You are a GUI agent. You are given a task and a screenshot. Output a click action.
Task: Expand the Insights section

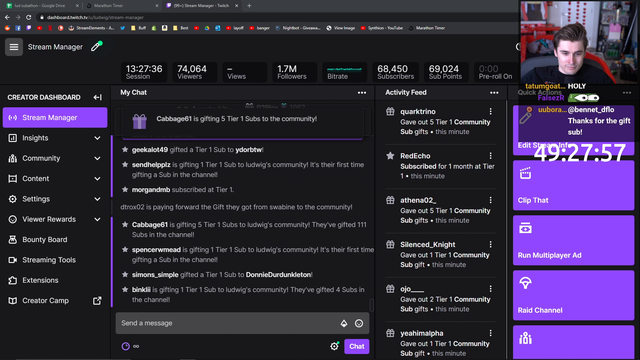(97, 138)
